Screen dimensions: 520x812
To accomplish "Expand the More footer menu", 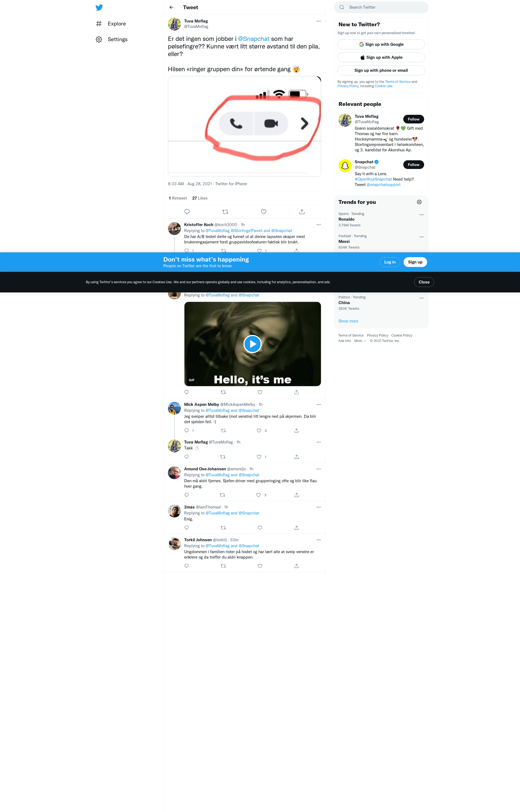I will coord(360,341).
